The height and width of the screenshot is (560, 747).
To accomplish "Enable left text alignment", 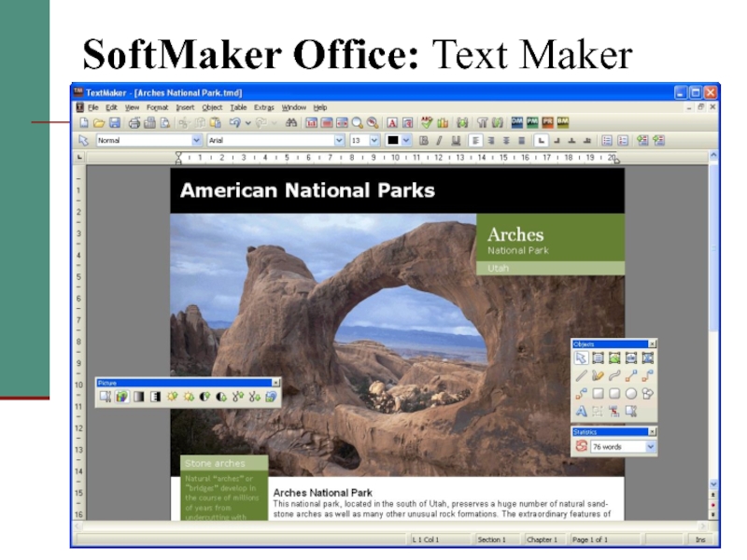I will pos(475,140).
